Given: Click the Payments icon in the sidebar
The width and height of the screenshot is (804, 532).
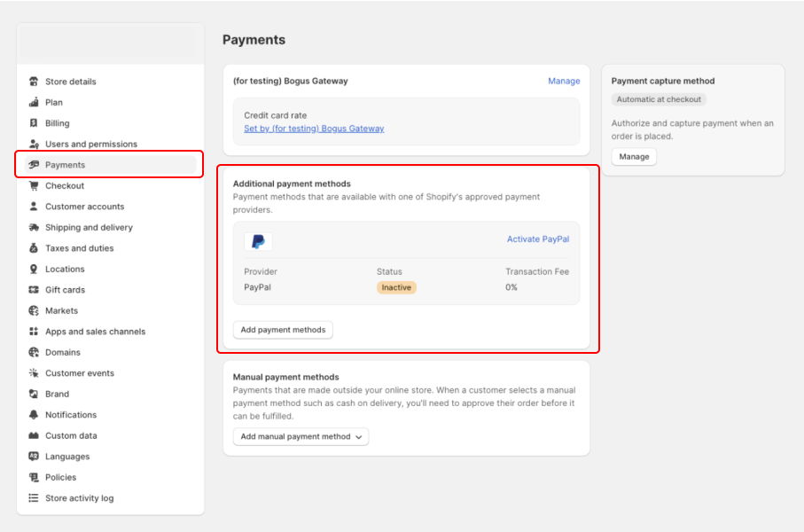Looking at the screenshot, I should (34, 165).
